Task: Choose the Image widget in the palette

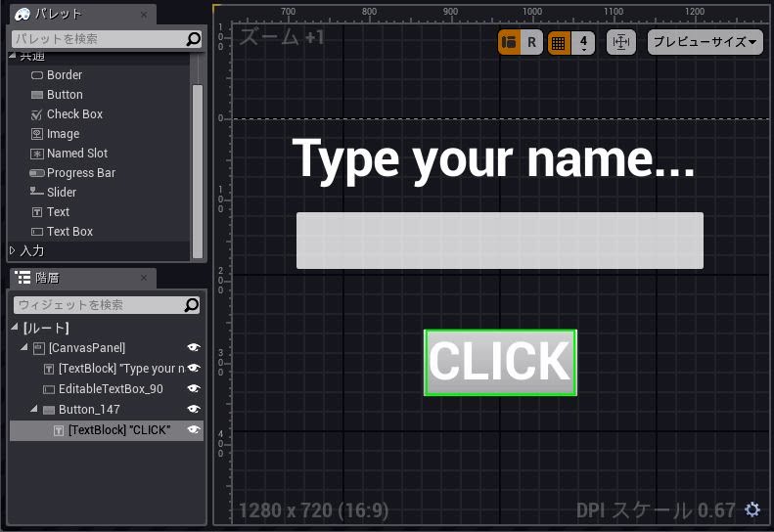Action: pos(63,134)
